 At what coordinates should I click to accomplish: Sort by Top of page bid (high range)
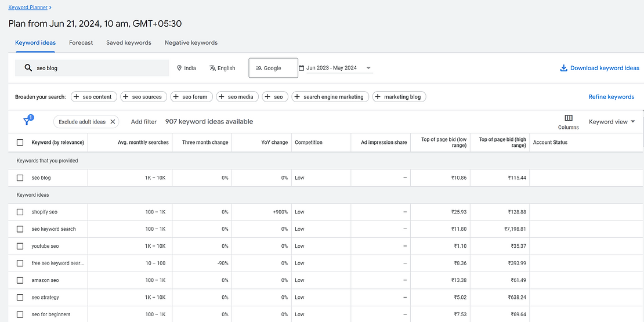pyautogui.click(x=502, y=143)
